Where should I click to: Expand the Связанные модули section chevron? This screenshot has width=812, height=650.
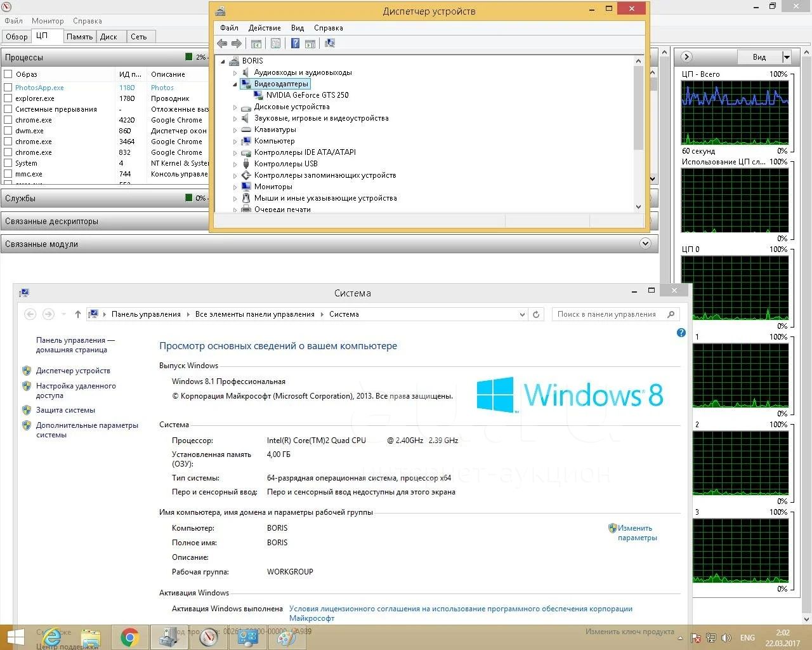[645, 244]
